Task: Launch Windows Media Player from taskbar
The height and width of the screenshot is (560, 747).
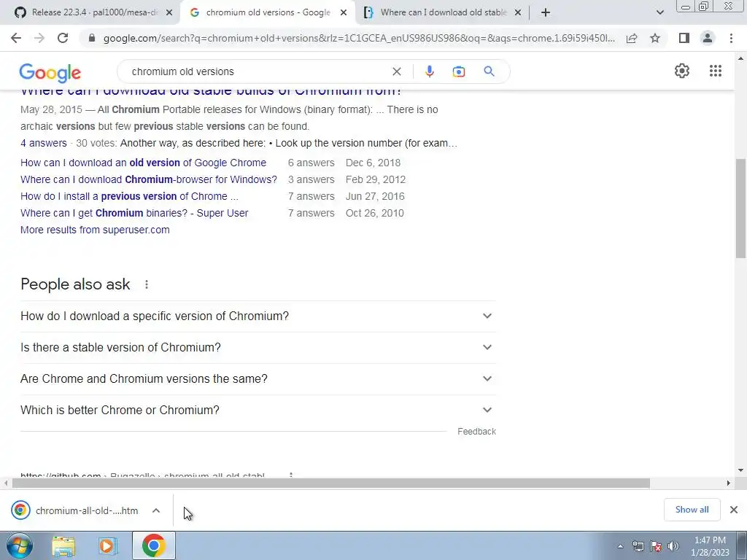Action: [108, 546]
